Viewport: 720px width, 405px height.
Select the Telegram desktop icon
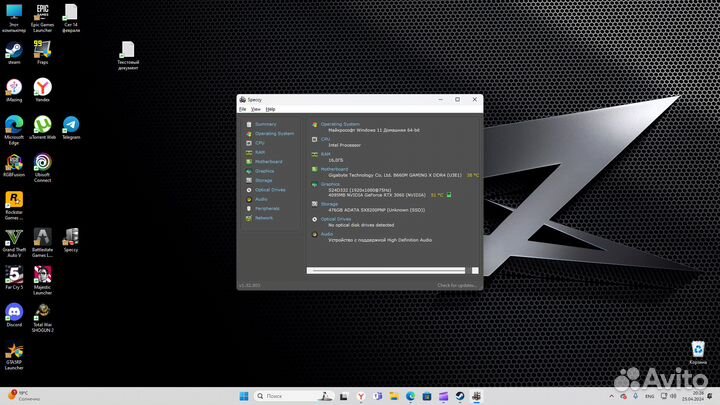(x=71, y=128)
